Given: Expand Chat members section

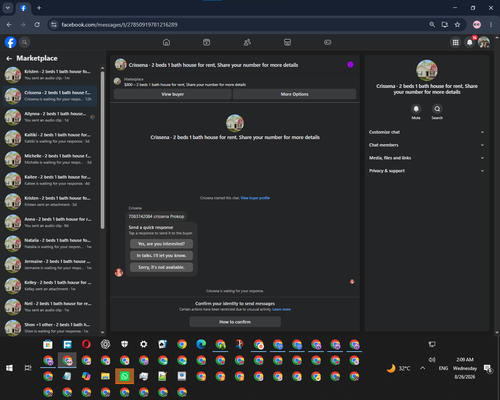Looking at the screenshot, I should click(426, 145).
